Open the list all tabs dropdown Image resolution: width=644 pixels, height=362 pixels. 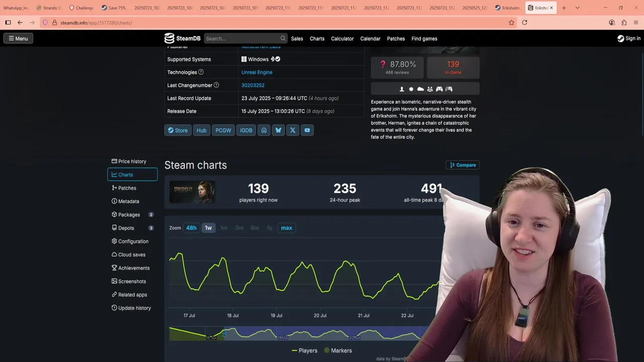tap(577, 8)
